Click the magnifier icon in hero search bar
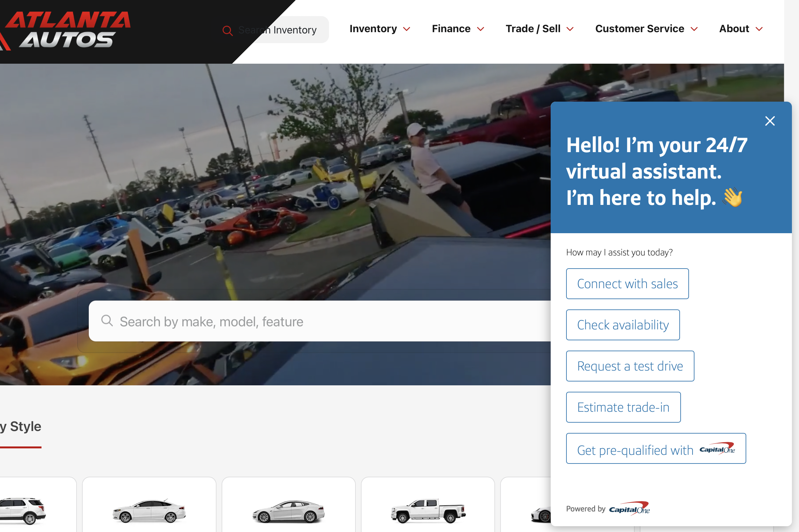Image resolution: width=799 pixels, height=532 pixels. (x=107, y=320)
